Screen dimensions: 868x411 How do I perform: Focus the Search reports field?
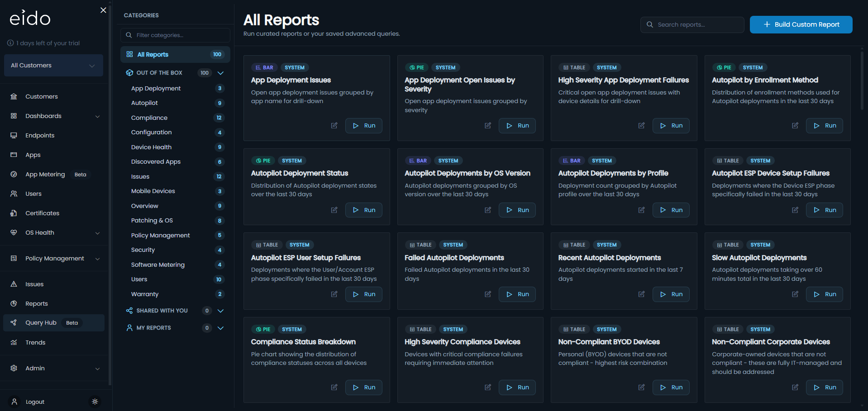click(692, 24)
